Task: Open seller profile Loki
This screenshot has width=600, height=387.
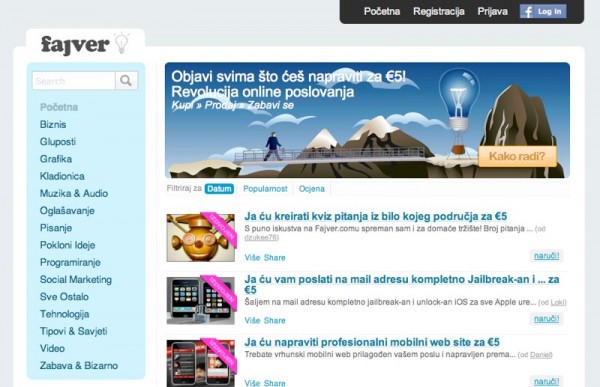Action: [558, 302]
